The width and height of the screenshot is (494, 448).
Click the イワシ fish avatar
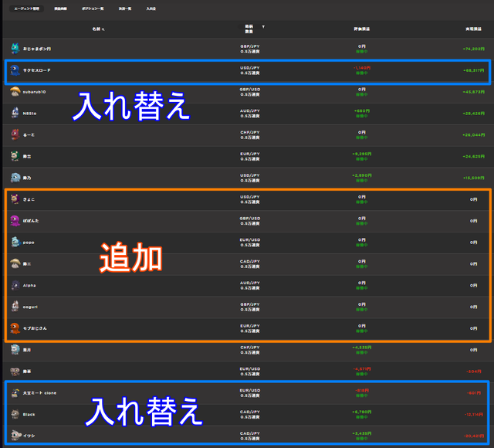[x=15, y=436]
